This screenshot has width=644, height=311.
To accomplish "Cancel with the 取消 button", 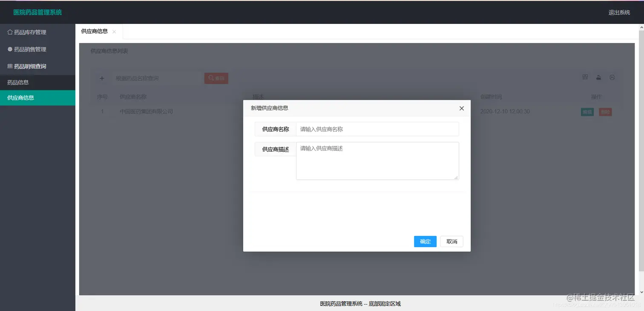I will [452, 242].
